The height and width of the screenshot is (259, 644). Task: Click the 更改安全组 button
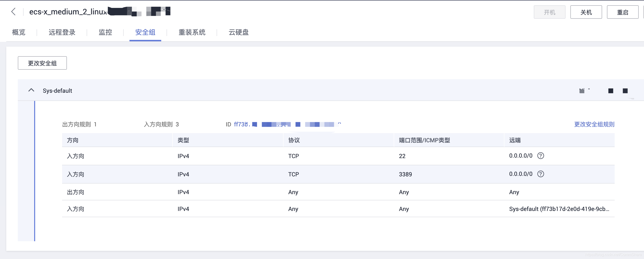[x=42, y=63]
